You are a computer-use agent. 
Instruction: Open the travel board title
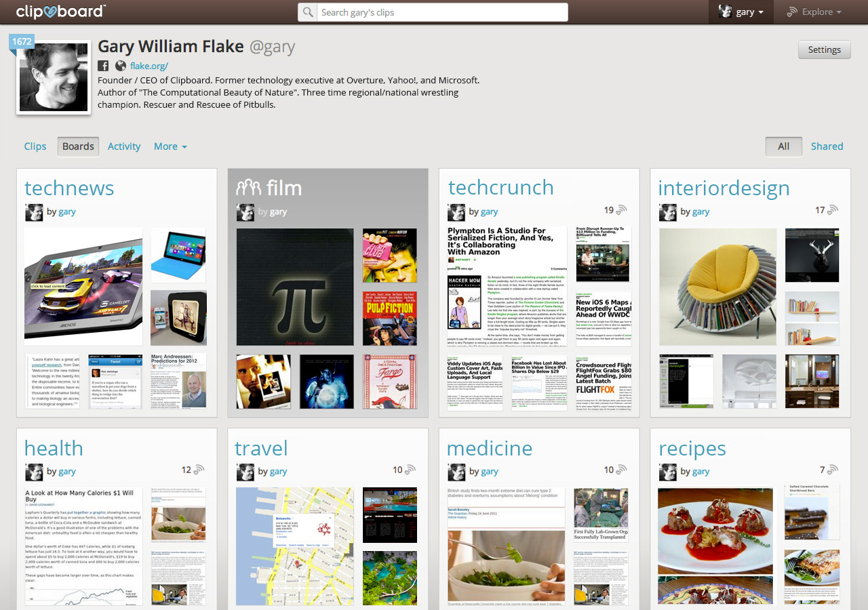point(262,448)
